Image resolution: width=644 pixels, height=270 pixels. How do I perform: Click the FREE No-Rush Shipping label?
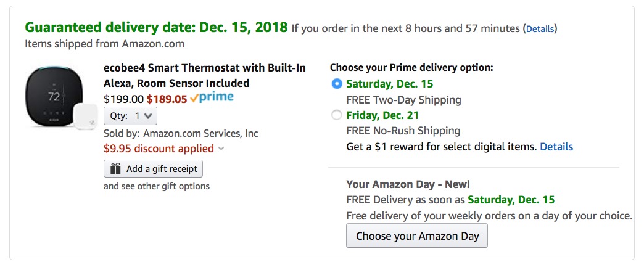coord(403,131)
